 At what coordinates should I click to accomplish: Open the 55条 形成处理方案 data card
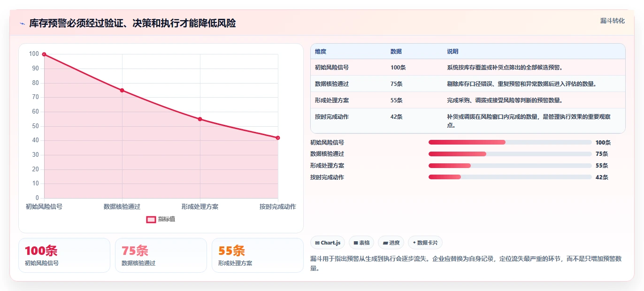258,255
